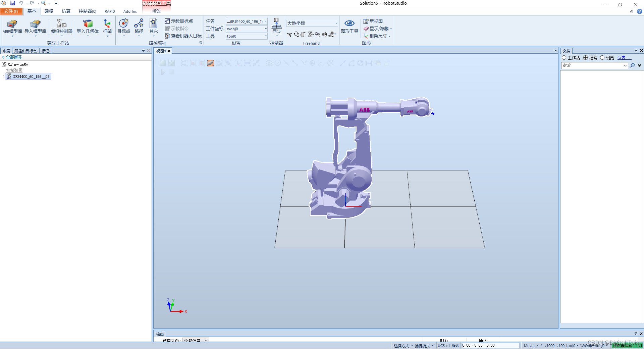Screen dimensions: 644x349
Task: Select the 导入模型库 import library tool
Action: tap(36, 28)
